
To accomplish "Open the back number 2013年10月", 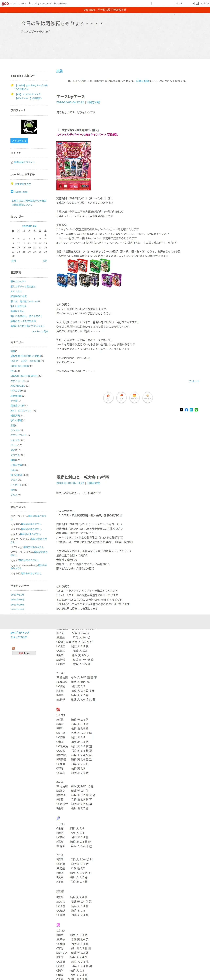I will [17, 600].
